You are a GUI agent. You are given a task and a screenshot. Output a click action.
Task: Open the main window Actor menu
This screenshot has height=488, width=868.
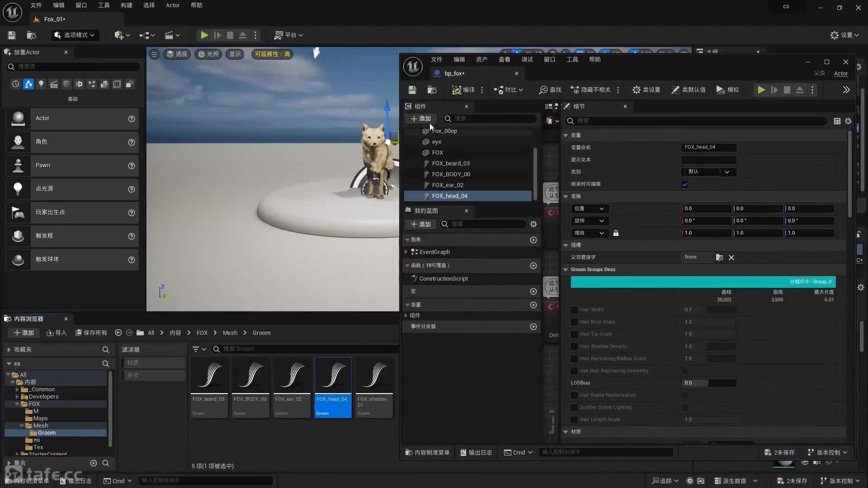tap(173, 5)
